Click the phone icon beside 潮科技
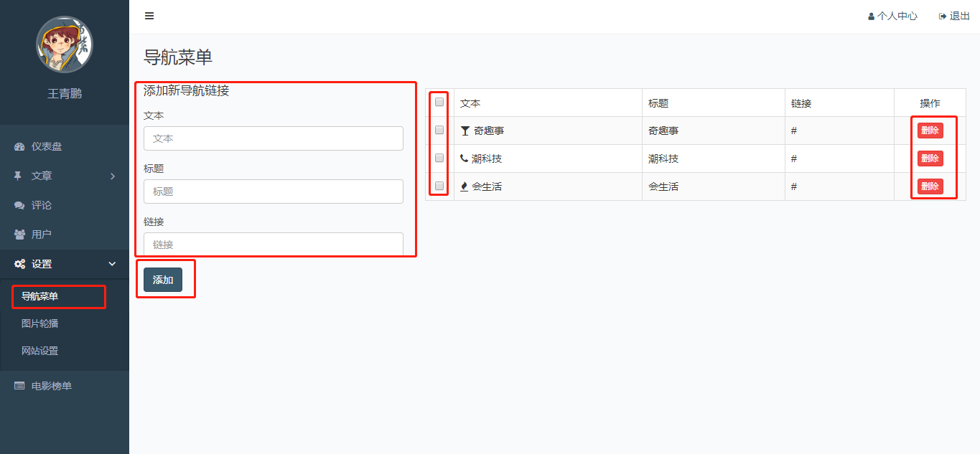The width and height of the screenshot is (980, 454). click(465, 159)
